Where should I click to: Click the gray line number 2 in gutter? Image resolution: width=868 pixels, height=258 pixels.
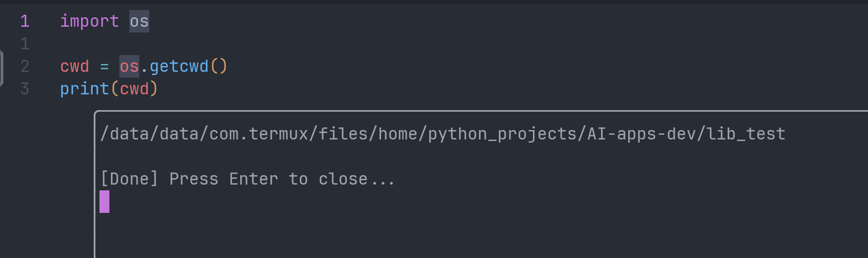click(25, 67)
